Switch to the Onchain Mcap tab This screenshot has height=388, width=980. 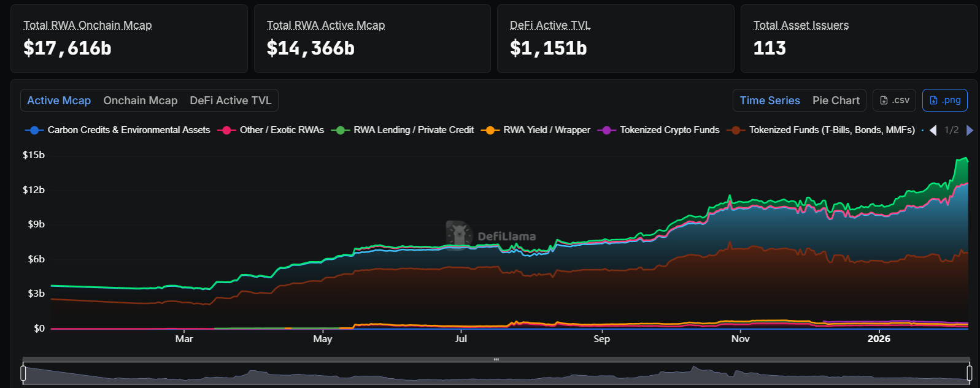(x=141, y=101)
